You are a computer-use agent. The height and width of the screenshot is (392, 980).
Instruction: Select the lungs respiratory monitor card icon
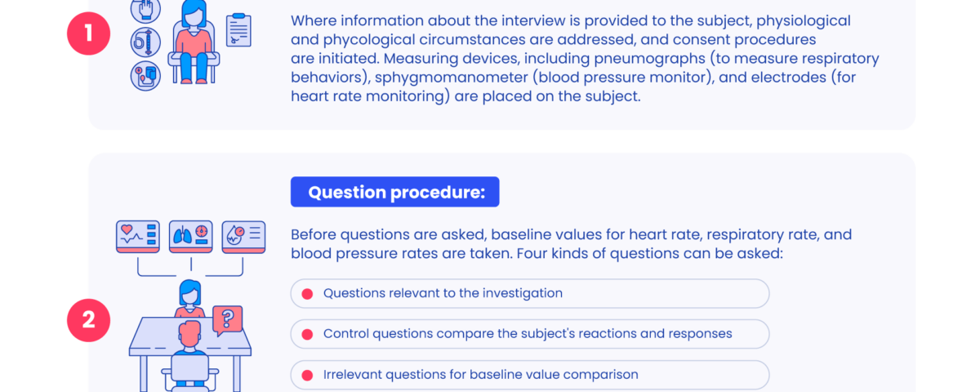point(190,236)
